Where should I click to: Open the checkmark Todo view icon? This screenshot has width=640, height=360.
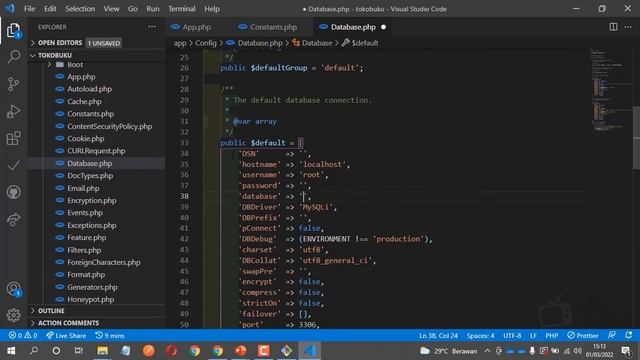coord(13,165)
